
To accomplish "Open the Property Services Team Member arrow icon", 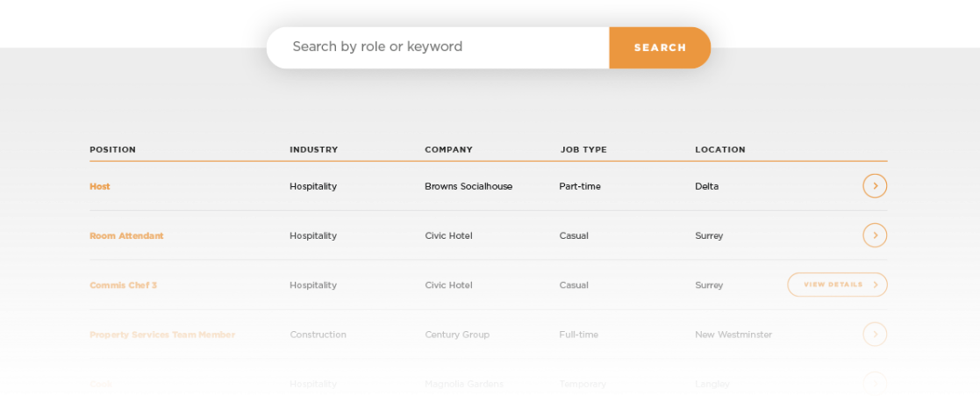I will pyautogui.click(x=875, y=334).
